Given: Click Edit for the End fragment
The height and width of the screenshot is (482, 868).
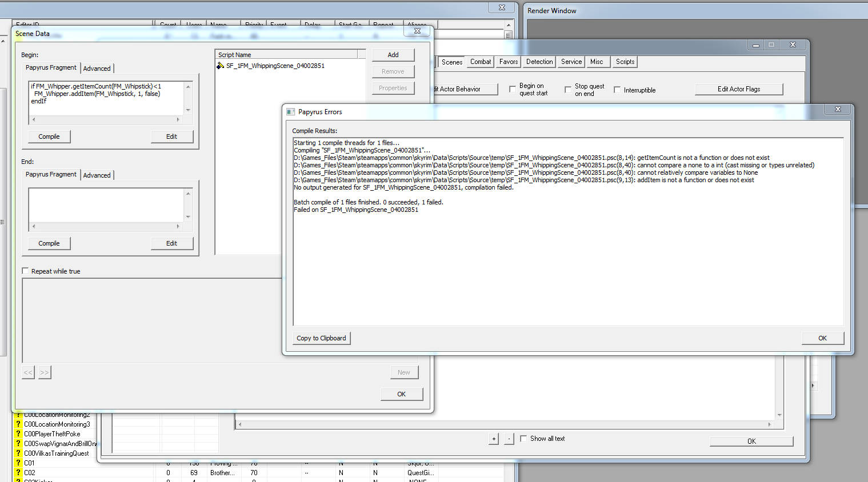Looking at the screenshot, I should (x=172, y=243).
